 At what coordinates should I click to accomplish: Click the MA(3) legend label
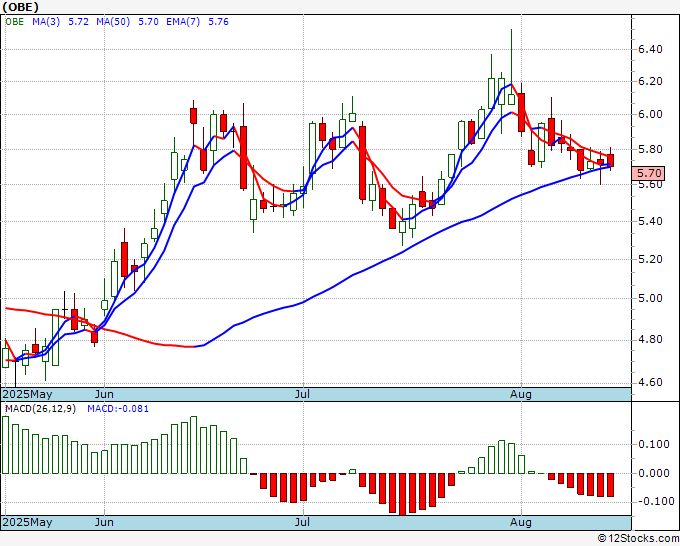click(46, 22)
